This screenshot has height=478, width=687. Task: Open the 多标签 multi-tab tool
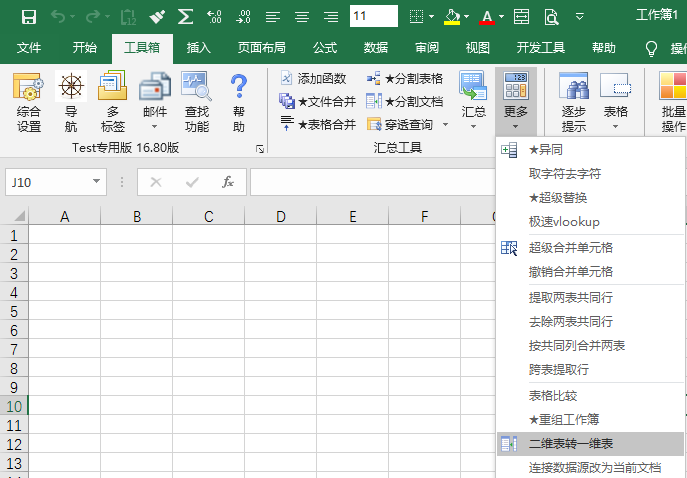(113, 102)
